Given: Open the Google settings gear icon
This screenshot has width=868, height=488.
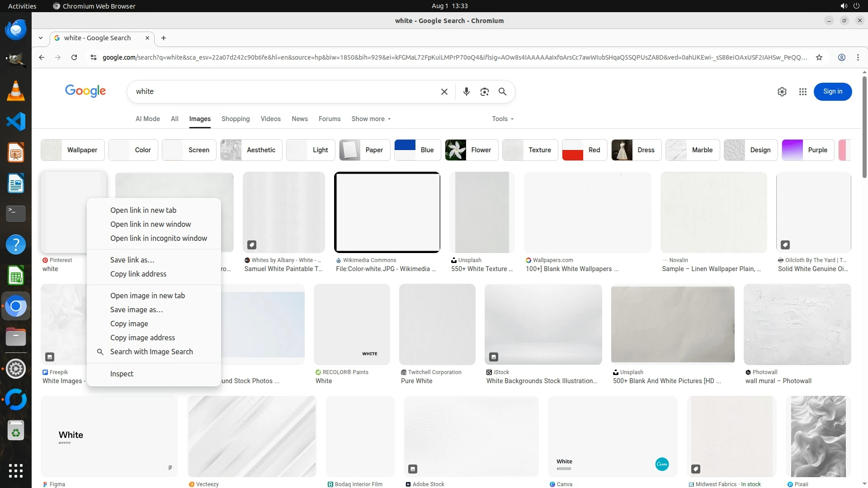Looking at the screenshot, I should coord(782,92).
